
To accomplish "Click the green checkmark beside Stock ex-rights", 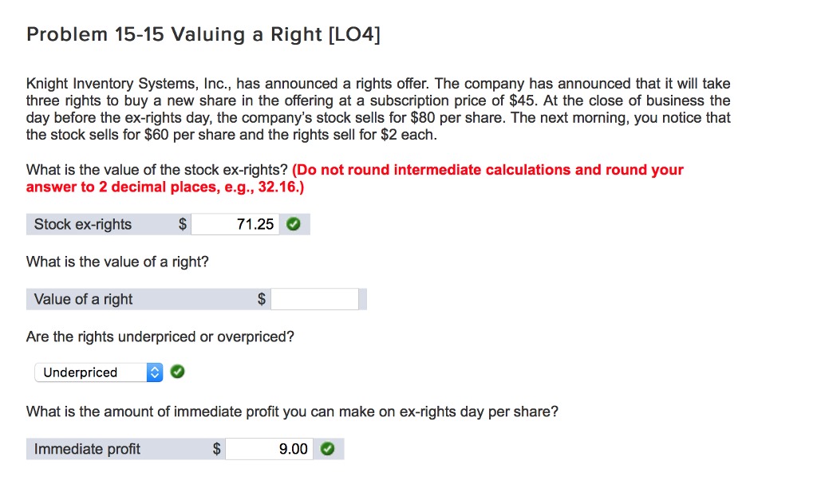I will click(293, 224).
